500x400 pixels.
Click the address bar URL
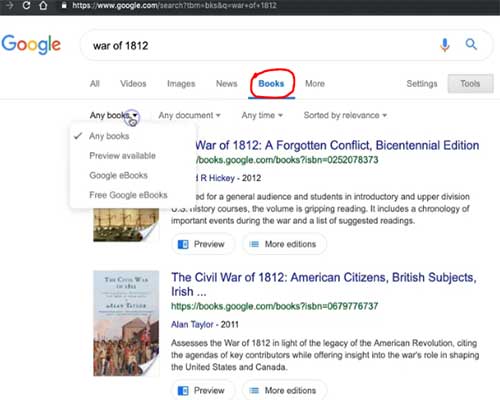174,5
